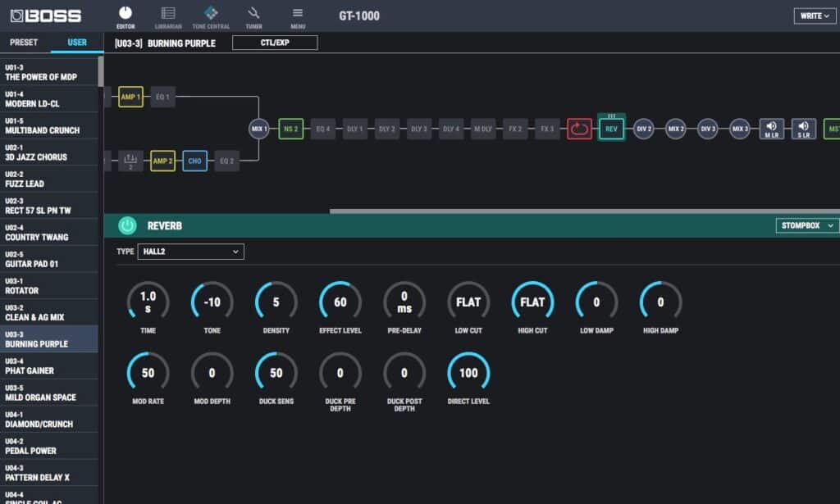
Task: Toggle the Reverb power button
Action: click(x=127, y=226)
